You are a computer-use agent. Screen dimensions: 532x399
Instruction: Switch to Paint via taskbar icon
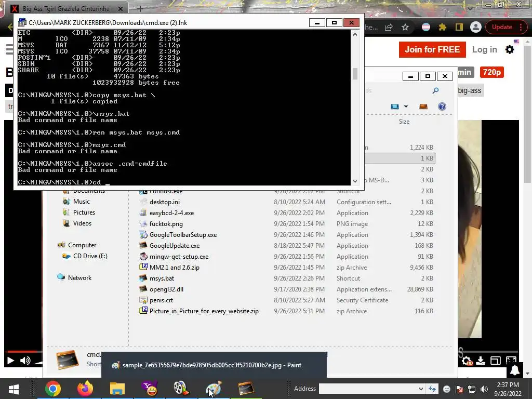coord(214,389)
